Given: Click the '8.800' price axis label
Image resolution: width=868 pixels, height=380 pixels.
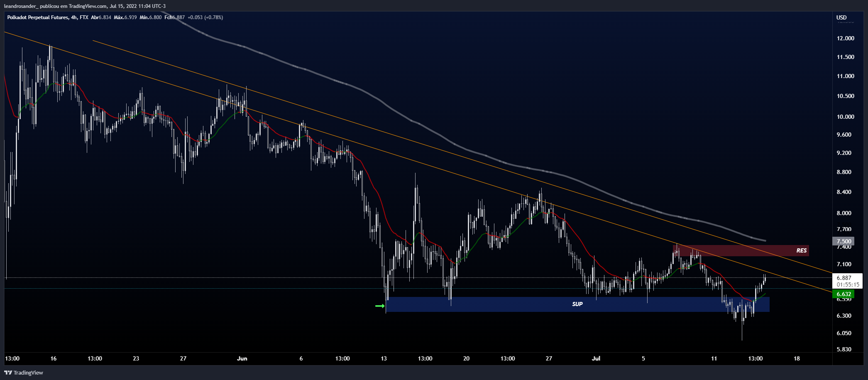Looking at the screenshot, I should point(844,172).
